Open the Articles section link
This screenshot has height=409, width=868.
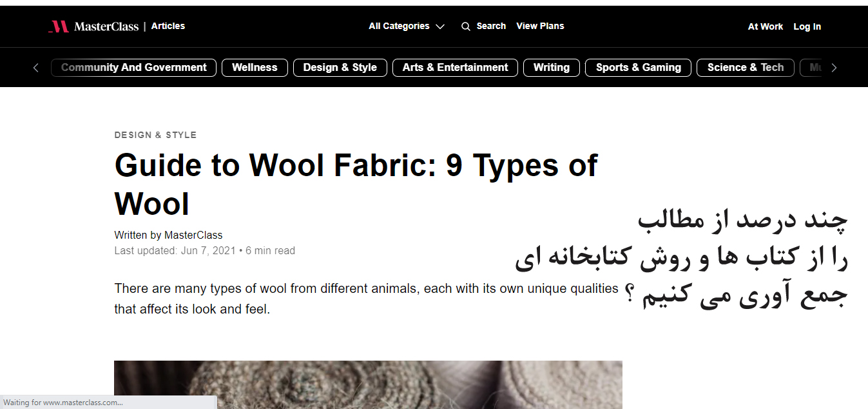[168, 26]
